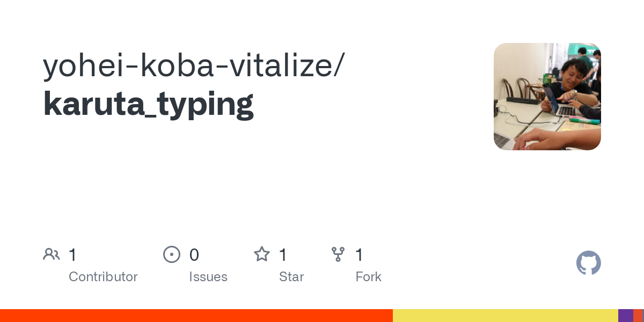This screenshot has height=322, width=644.
Task: Select the Contributor label text
Action: click(103, 277)
